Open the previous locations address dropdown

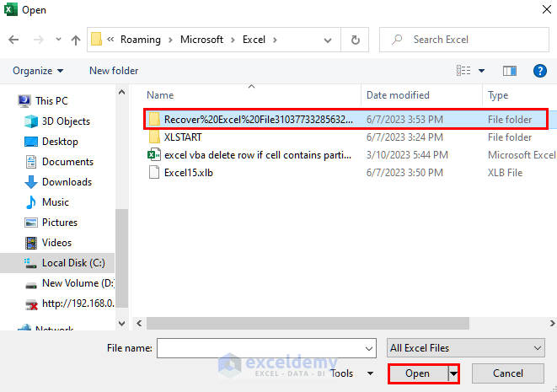coord(328,40)
